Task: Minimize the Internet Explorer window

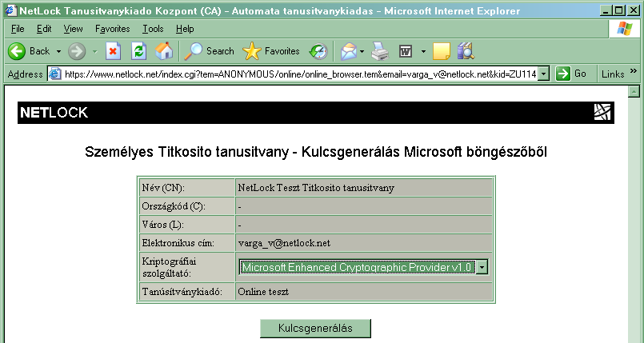Action: [606, 10]
